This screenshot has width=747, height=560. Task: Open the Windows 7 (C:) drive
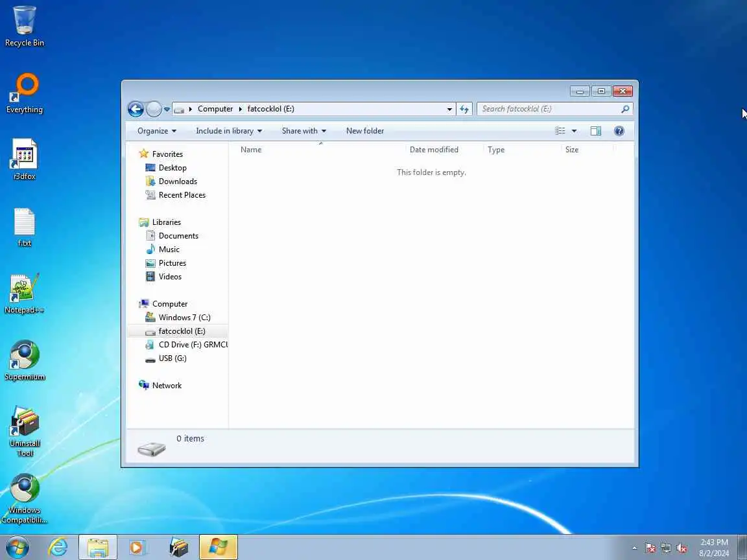click(178, 317)
